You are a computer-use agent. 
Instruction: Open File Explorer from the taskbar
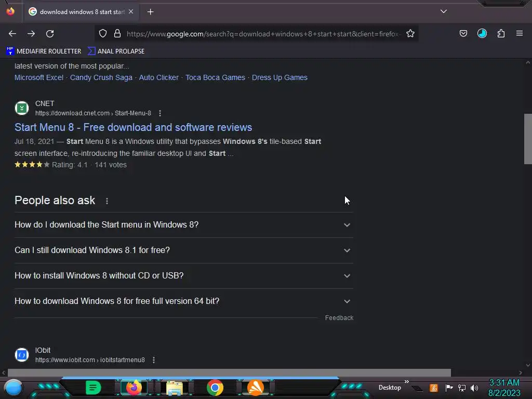[x=175, y=388]
